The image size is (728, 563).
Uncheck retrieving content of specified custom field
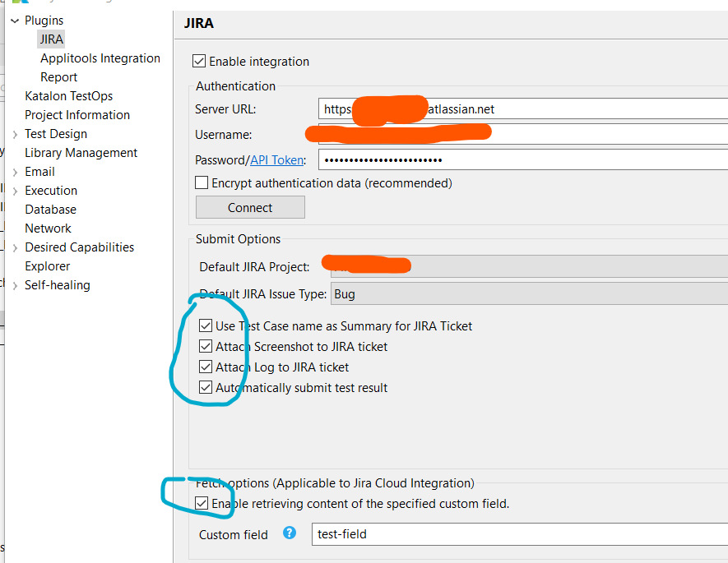(202, 503)
